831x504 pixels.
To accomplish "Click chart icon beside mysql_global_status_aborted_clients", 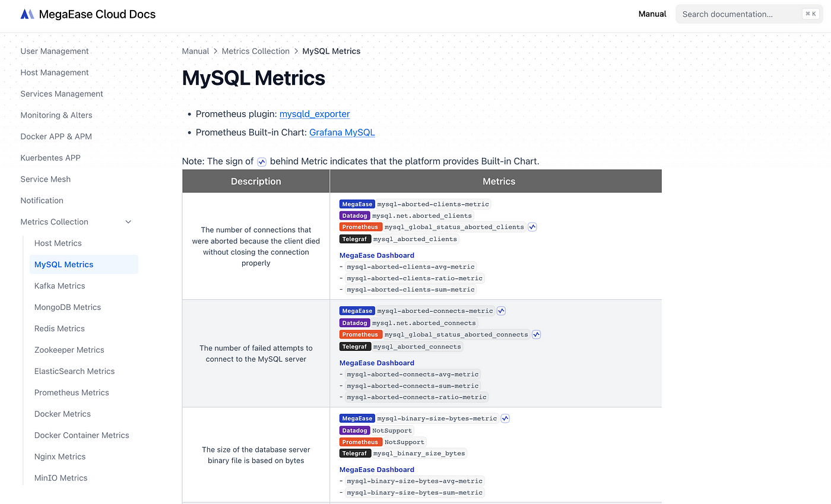I will tap(532, 227).
